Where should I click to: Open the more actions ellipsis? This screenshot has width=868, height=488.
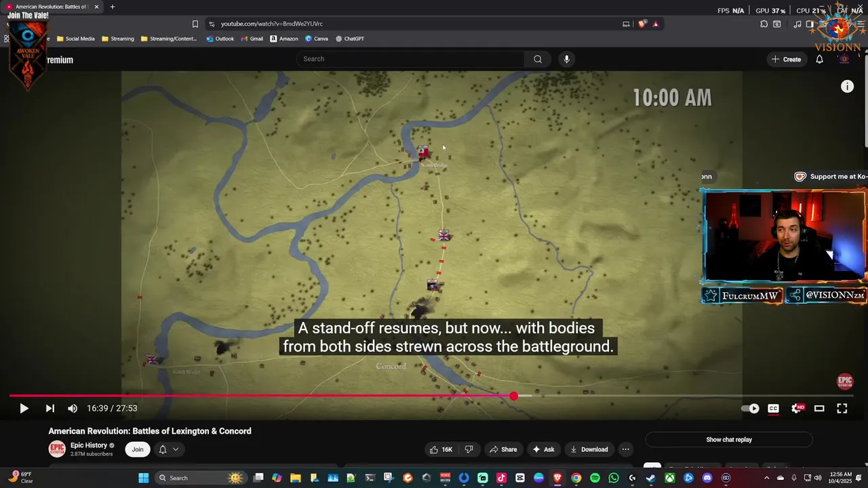tap(625, 449)
